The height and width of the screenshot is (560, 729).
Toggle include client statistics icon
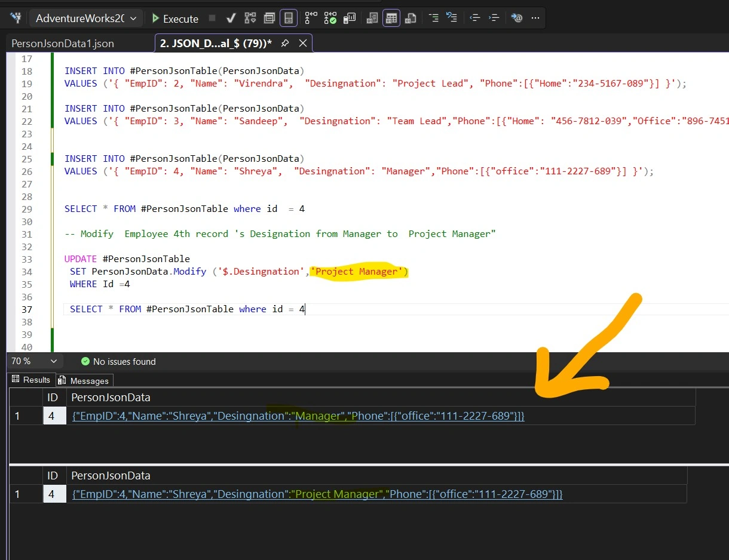coord(350,19)
